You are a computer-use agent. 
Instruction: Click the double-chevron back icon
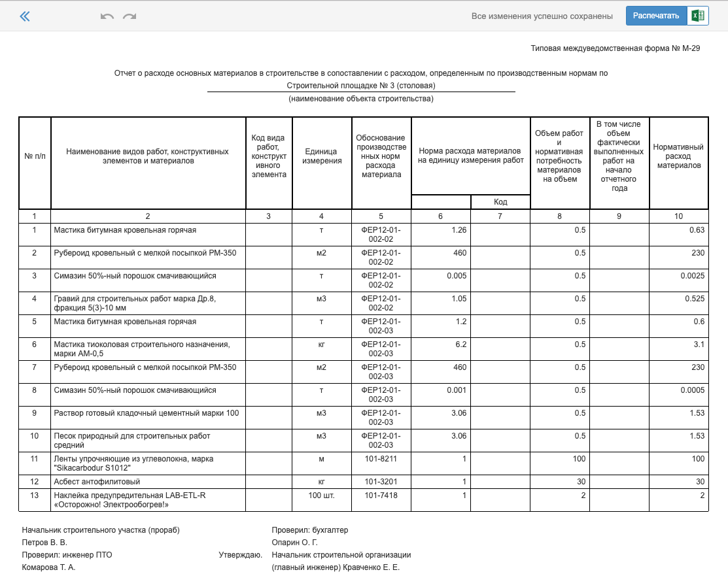(25, 17)
